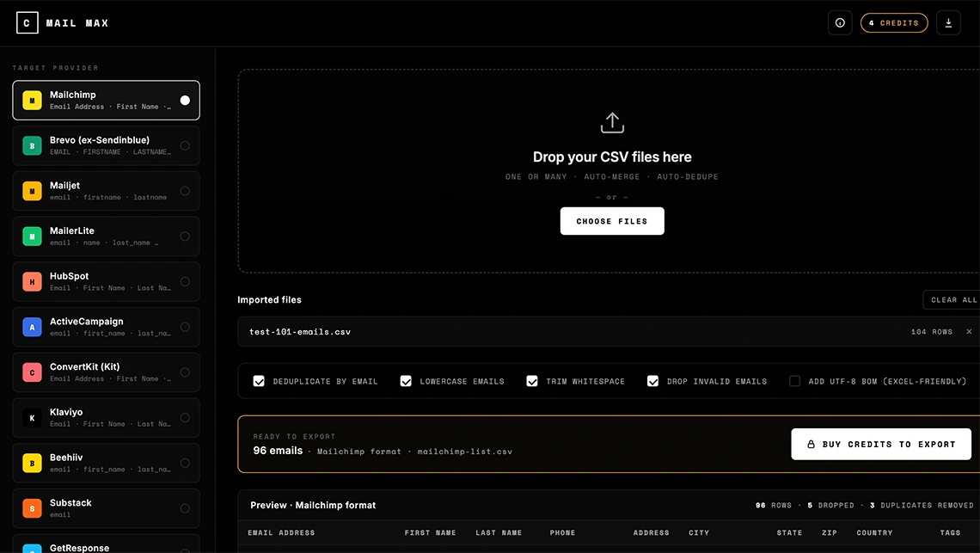Click the Mail Max logo icon

(x=27, y=23)
